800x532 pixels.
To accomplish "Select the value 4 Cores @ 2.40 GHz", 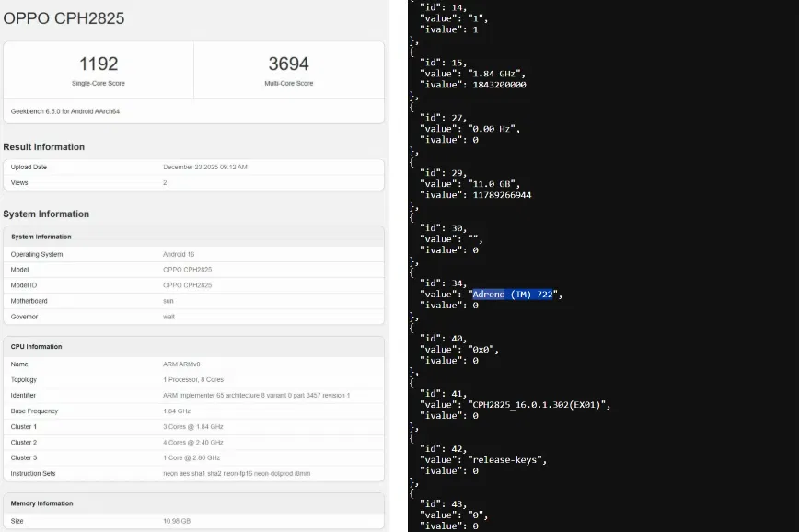I will tap(193, 442).
